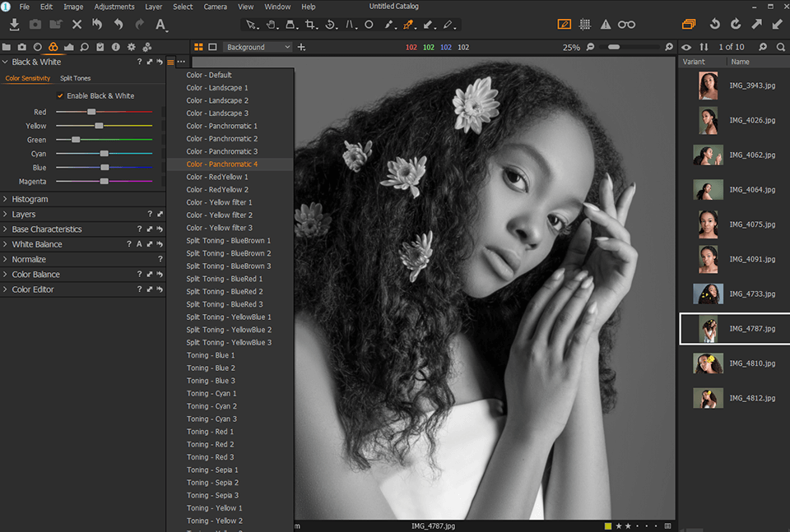Select the Crop tool in the cursor toolbar
This screenshot has height=532, width=790.
click(310, 25)
